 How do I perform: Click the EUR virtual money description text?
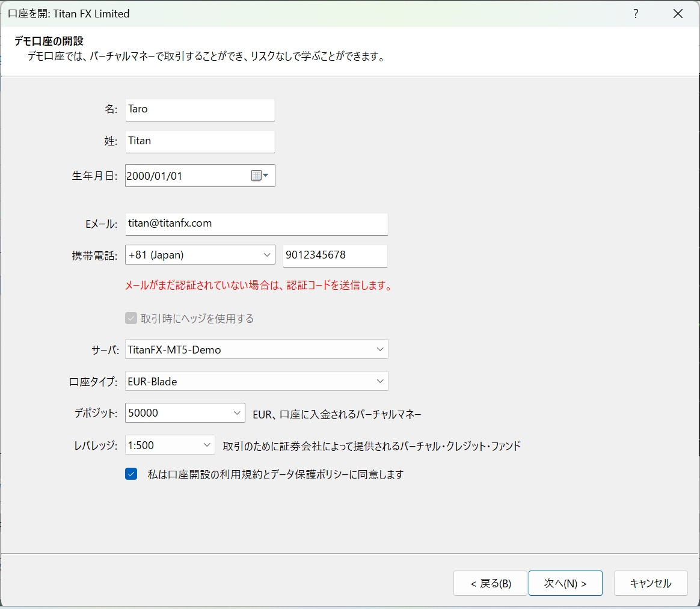tap(337, 414)
